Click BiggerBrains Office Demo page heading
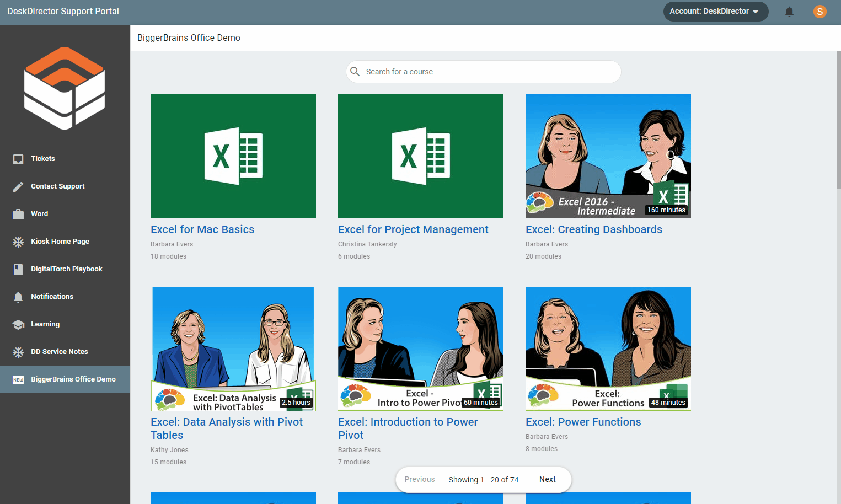Image resolution: width=841 pixels, height=504 pixels. click(x=189, y=37)
